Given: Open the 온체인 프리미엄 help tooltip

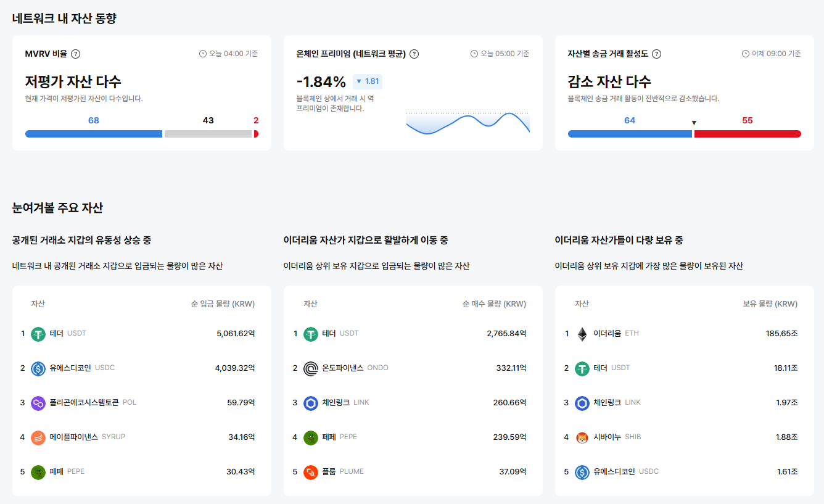Looking at the screenshot, I should (x=414, y=54).
